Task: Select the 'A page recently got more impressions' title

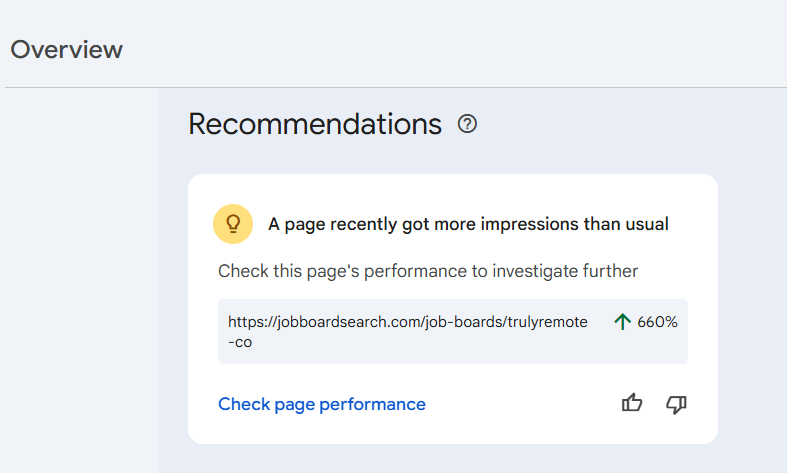Action: pyautogui.click(x=468, y=224)
